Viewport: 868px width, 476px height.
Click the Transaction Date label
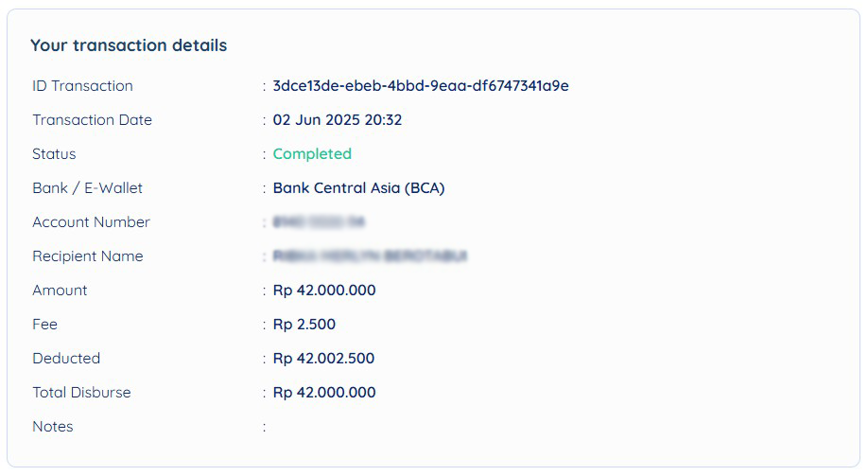pyautogui.click(x=92, y=119)
